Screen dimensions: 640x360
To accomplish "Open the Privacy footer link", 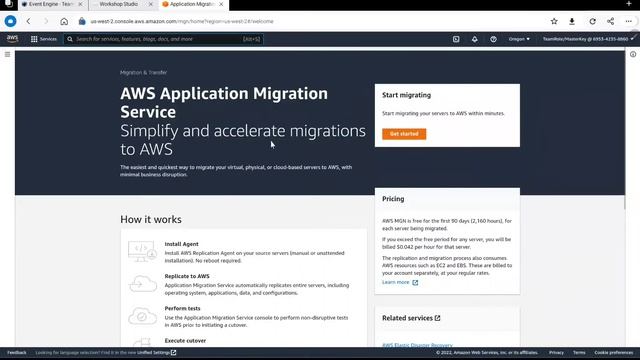I will (556, 353).
